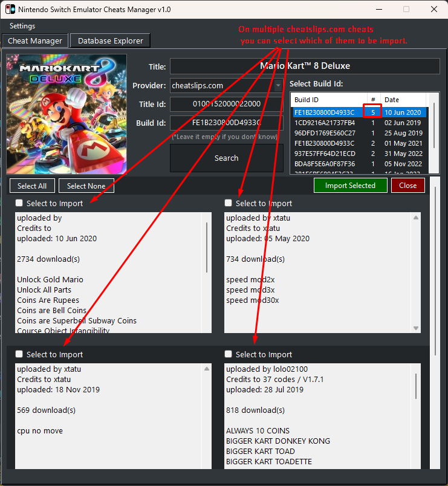Click the Search button
Viewport: 448px width, 486px height.
227,158
